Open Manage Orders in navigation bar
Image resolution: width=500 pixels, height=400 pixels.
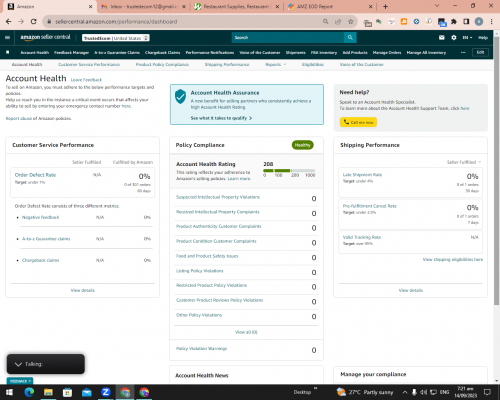387,52
